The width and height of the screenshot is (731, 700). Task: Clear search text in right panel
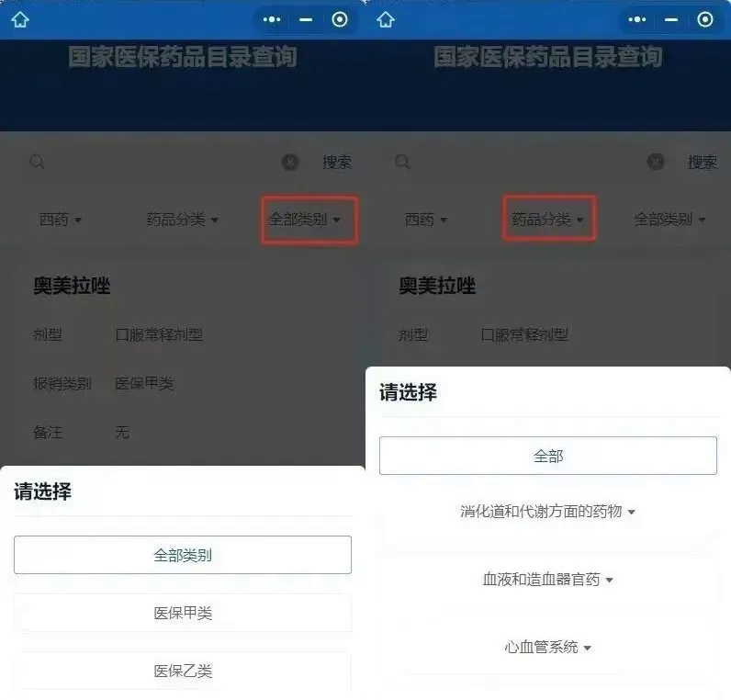point(656,163)
